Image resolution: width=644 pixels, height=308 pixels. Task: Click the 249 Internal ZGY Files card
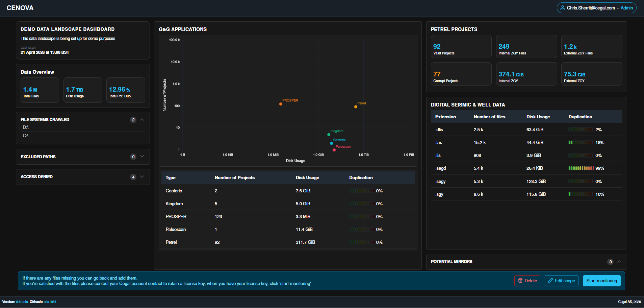tap(526, 47)
